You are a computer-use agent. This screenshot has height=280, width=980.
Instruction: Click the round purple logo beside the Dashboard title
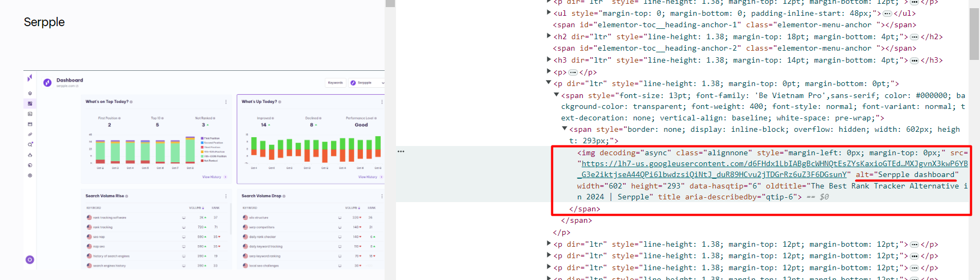point(47,82)
